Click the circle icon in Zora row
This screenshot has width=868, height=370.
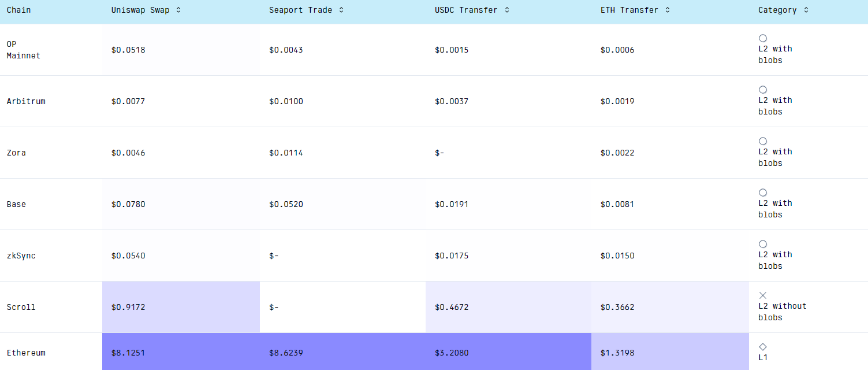coord(762,141)
